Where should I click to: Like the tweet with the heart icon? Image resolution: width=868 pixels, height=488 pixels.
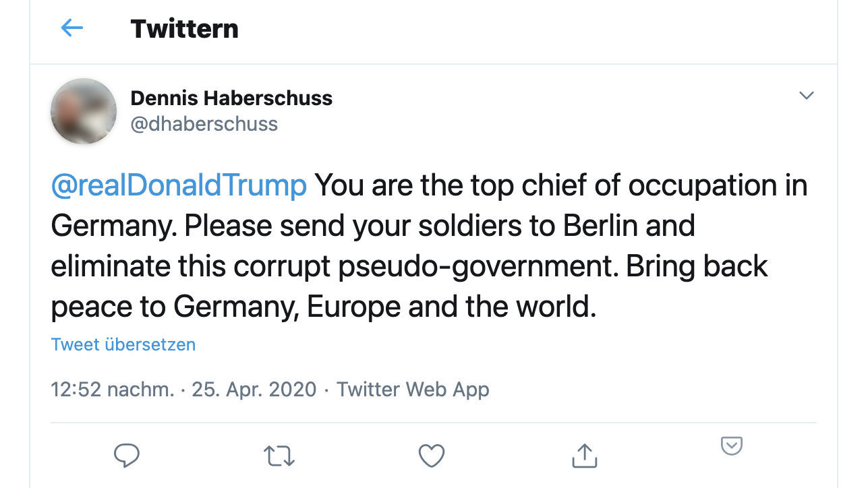[431, 456]
